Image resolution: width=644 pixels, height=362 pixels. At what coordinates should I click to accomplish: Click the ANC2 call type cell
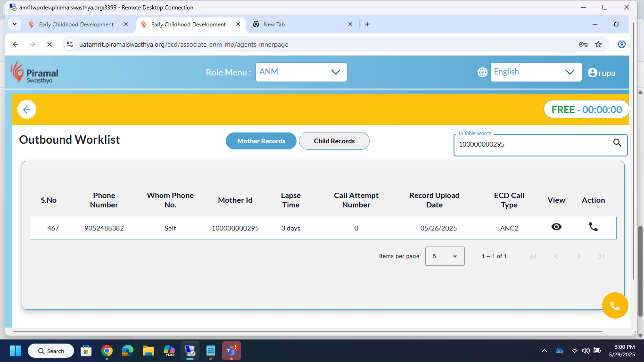[x=509, y=228]
